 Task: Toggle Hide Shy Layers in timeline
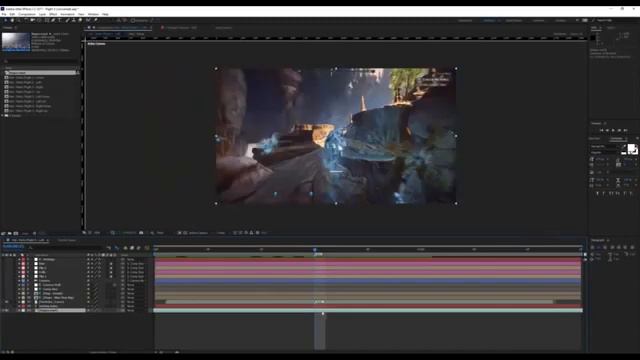(x=125, y=248)
